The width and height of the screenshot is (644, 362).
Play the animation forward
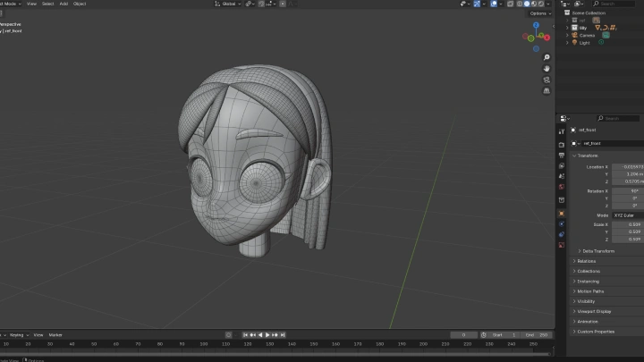coord(267,335)
